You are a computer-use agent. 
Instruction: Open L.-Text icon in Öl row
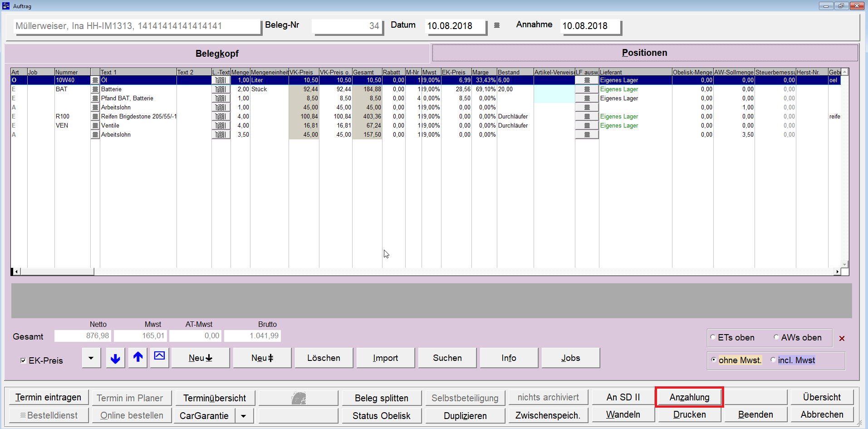221,80
